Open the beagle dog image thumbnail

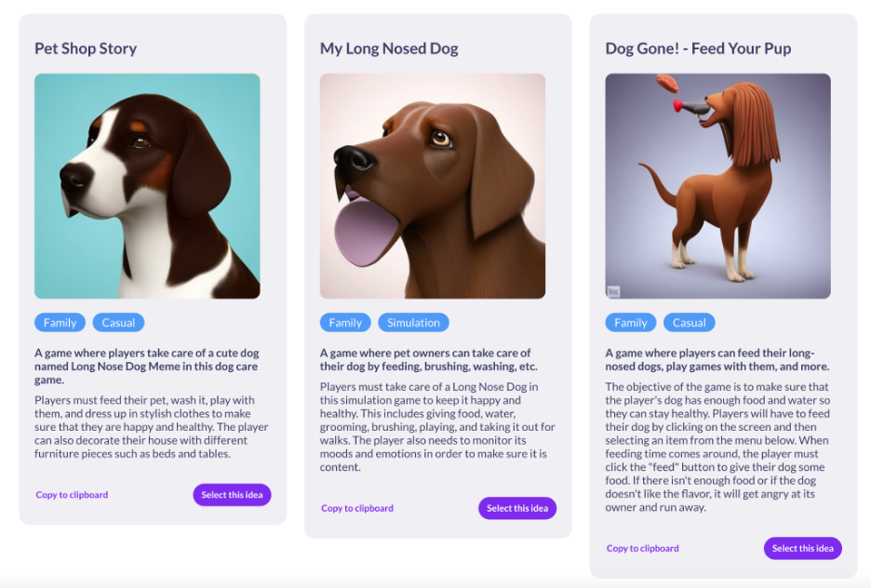(x=147, y=186)
